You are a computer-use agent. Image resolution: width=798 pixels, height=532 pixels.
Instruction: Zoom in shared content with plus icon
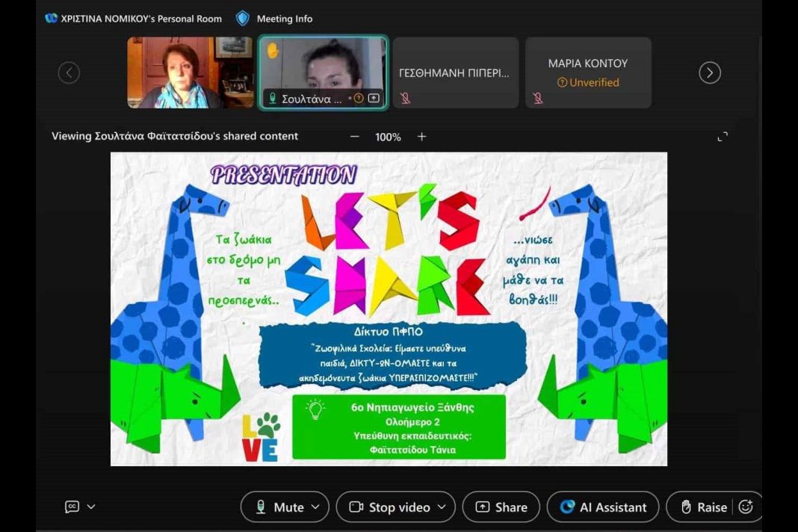point(421,137)
